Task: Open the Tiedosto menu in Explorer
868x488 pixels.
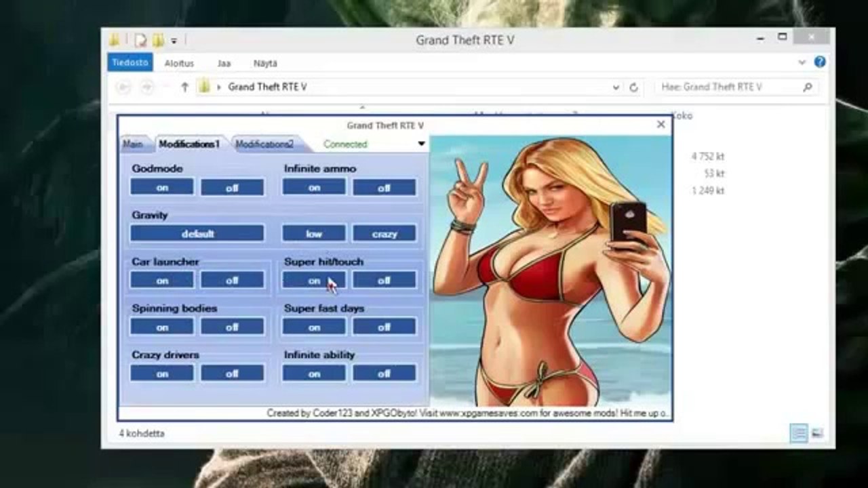Action: 130,62
